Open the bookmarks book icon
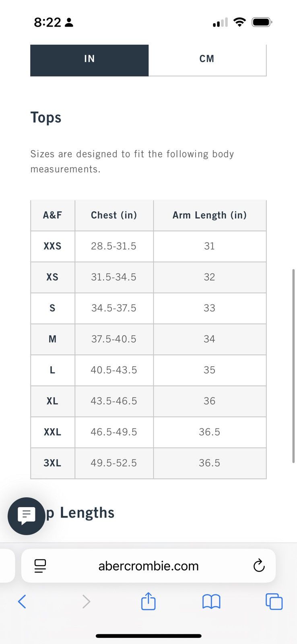 click(211, 602)
